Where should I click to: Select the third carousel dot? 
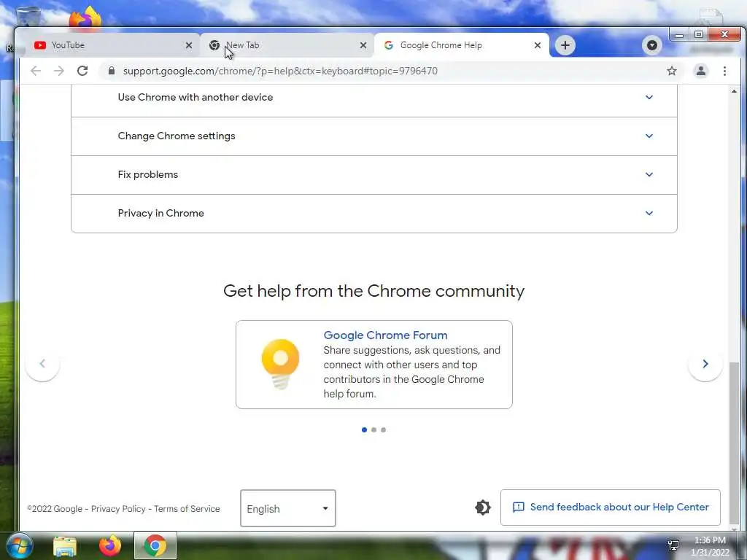[384, 430]
